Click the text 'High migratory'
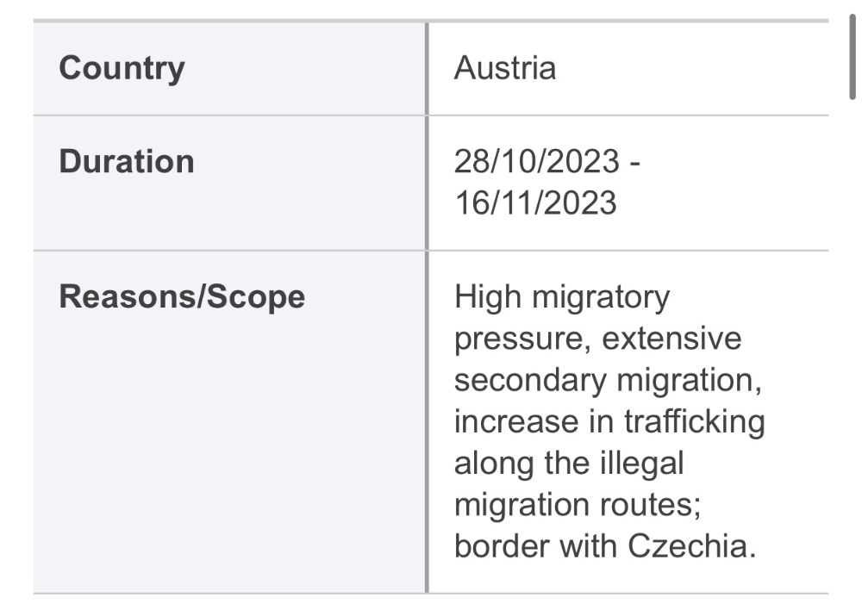Image resolution: width=862 pixels, height=616 pixels. [x=562, y=298]
